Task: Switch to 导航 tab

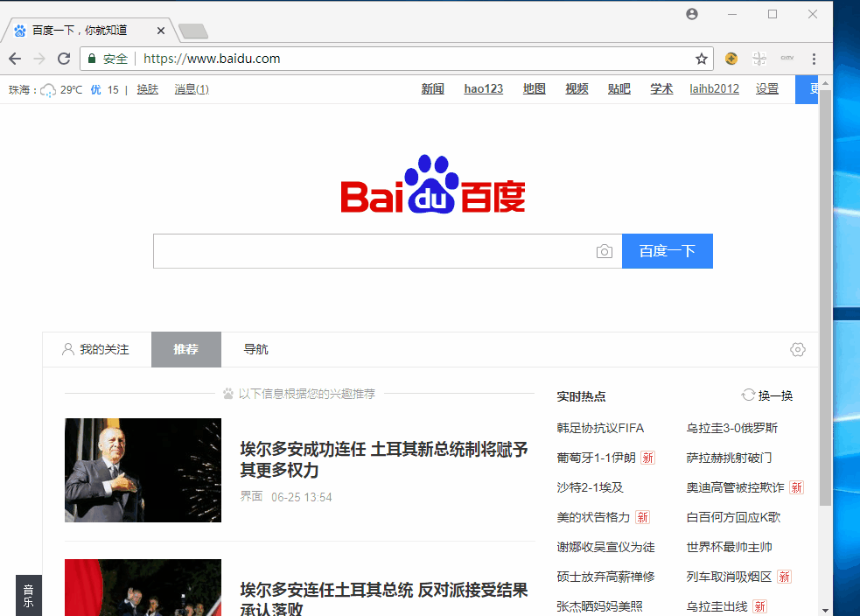Action: coord(255,349)
